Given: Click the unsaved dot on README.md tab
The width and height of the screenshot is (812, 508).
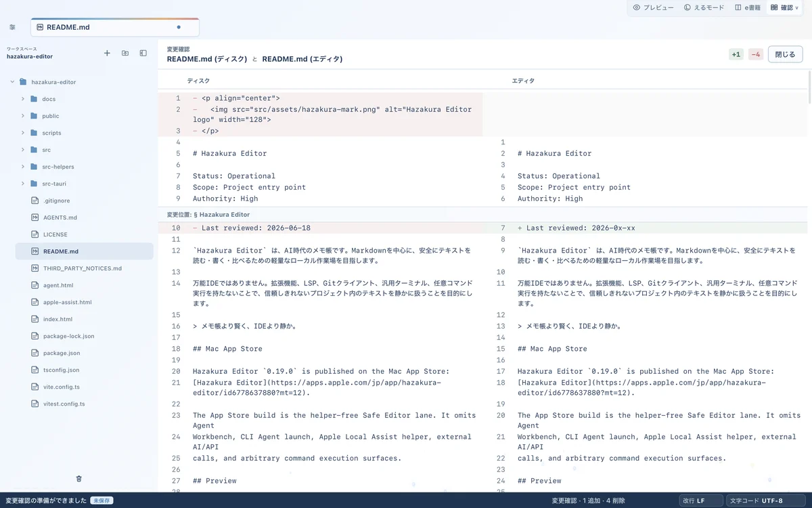Looking at the screenshot, I should pyautogui.click(x=179, y=27).
